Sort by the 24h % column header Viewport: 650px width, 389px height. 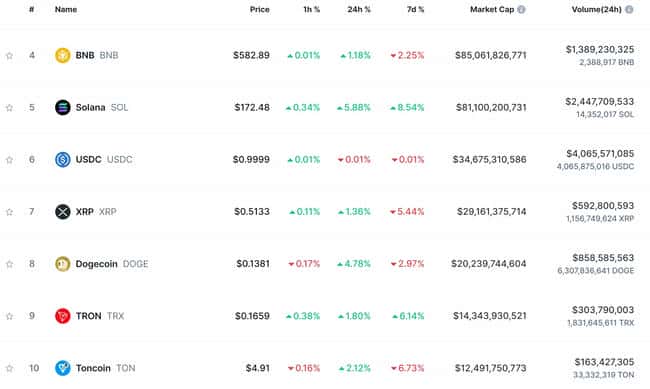359,9
